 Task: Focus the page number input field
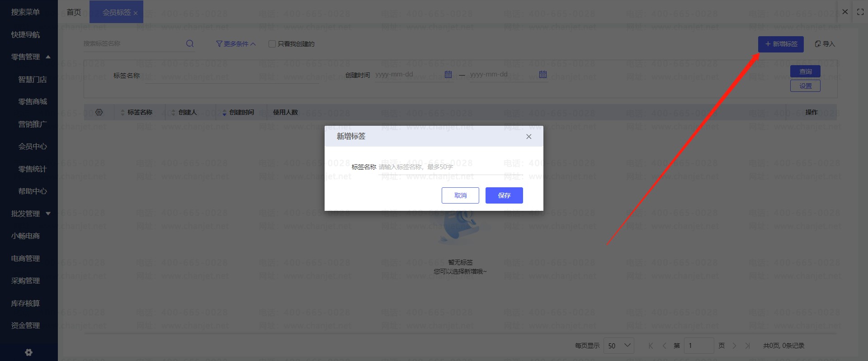[699, 346]
